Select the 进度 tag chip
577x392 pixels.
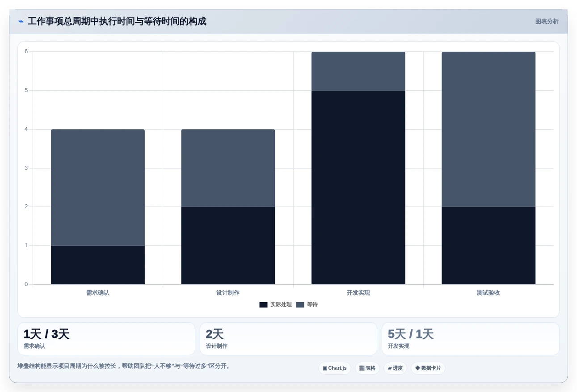tap(395, 368)
